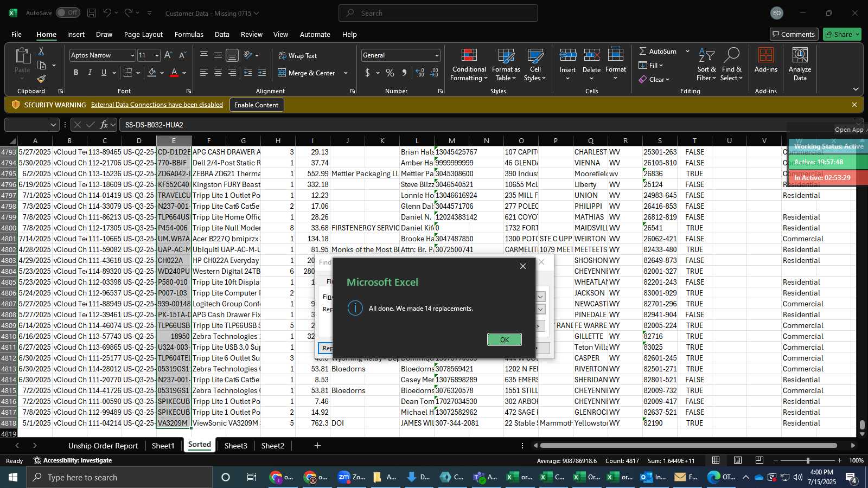Open the General number format dropdown

click(x=437, y=55)
